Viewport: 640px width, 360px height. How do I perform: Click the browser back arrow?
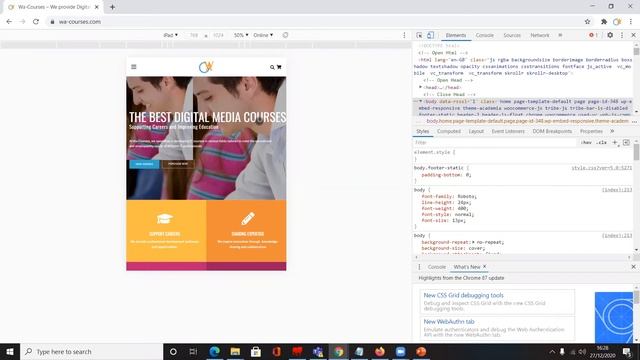tap(9, 22)
